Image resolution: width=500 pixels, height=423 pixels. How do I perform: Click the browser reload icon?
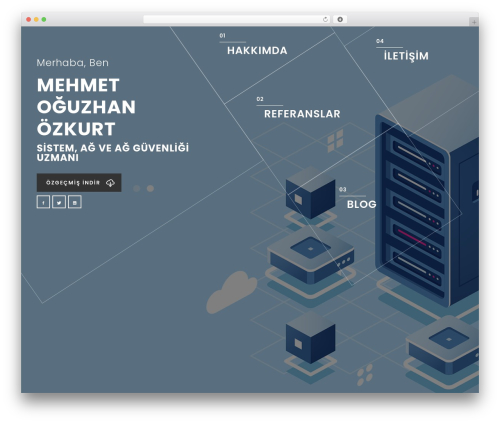(x=325, y=19)
